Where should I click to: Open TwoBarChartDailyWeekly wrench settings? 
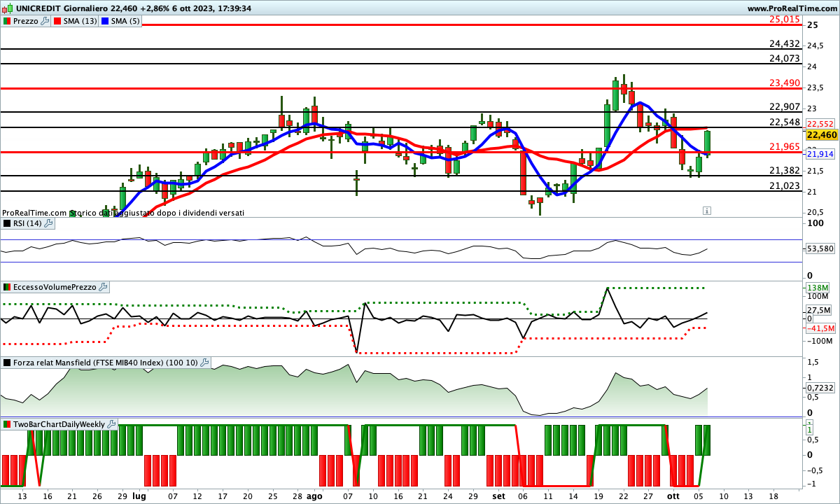pos(112,424)
